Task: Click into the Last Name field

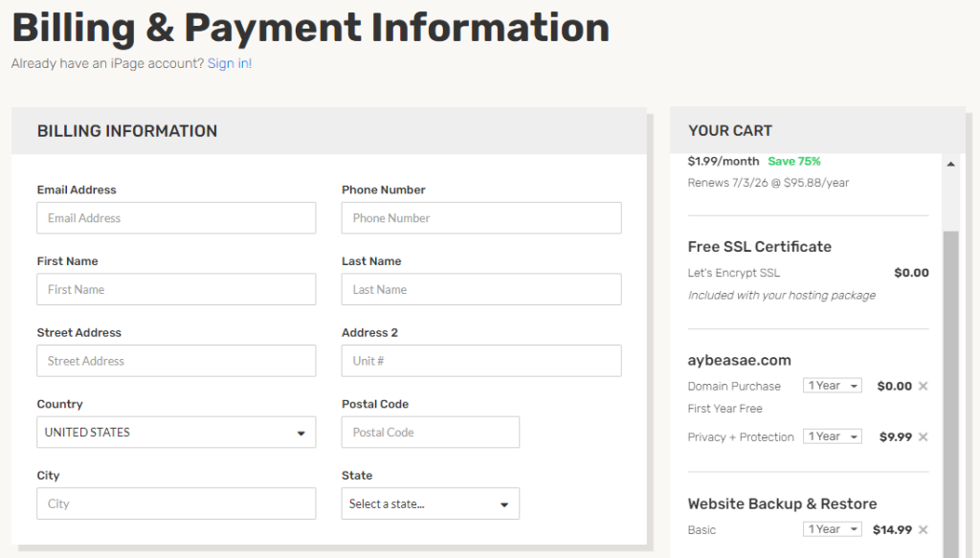Action: click(x=481, y=289)
